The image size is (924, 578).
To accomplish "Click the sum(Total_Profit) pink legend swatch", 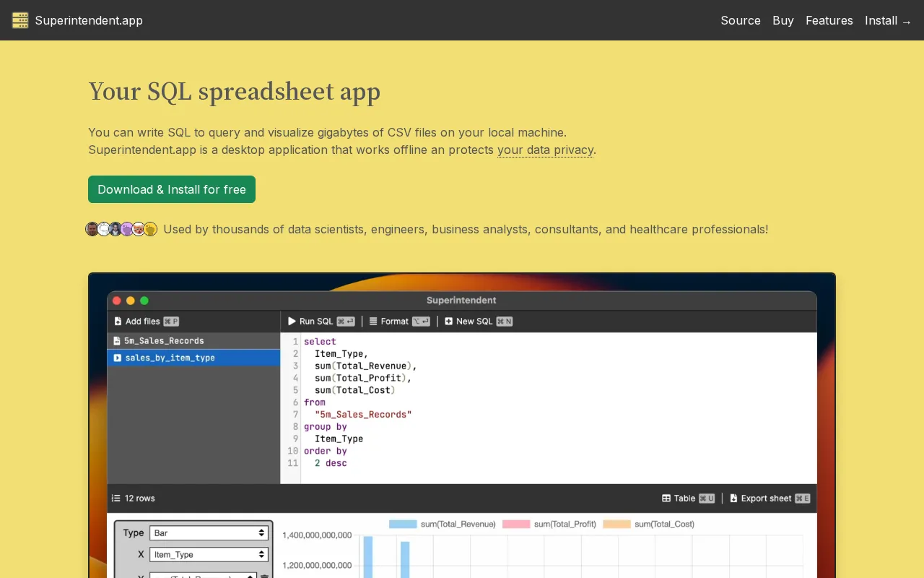I will tap(516, 524).
